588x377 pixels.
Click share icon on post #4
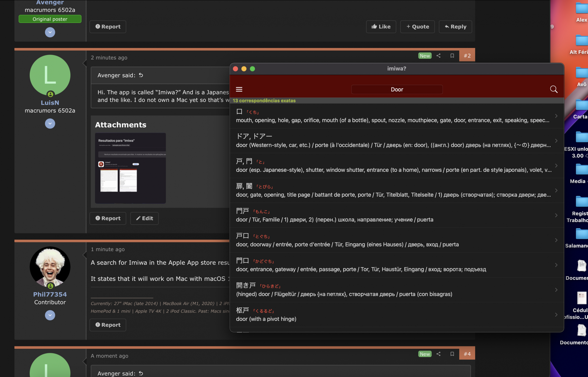click(438, 354)
